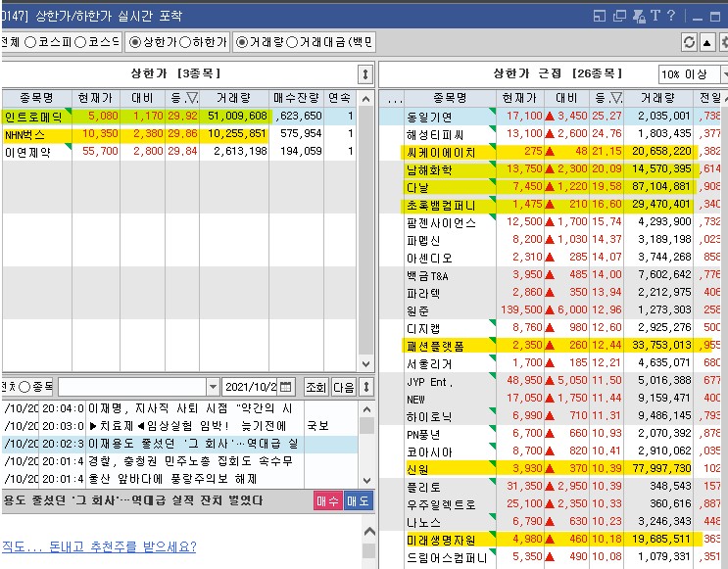Click the duplicate window icon in title bar
Screen dimensions: 728x569
coord(619,17)
